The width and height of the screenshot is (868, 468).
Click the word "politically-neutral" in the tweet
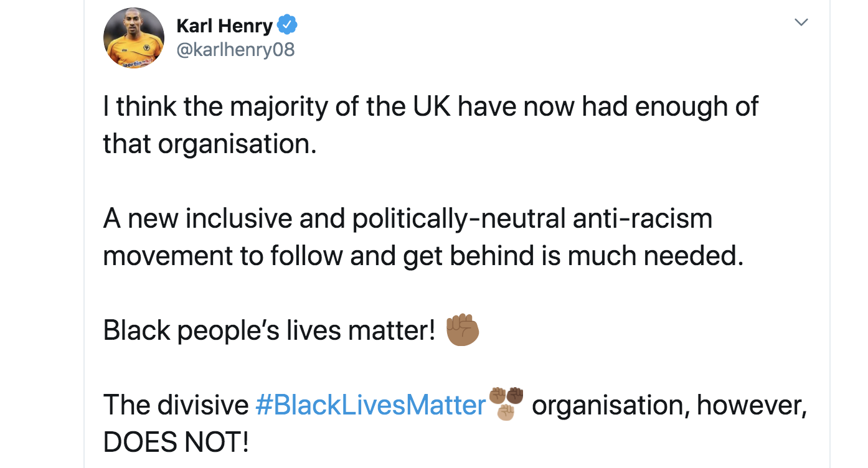pos(459,218)
